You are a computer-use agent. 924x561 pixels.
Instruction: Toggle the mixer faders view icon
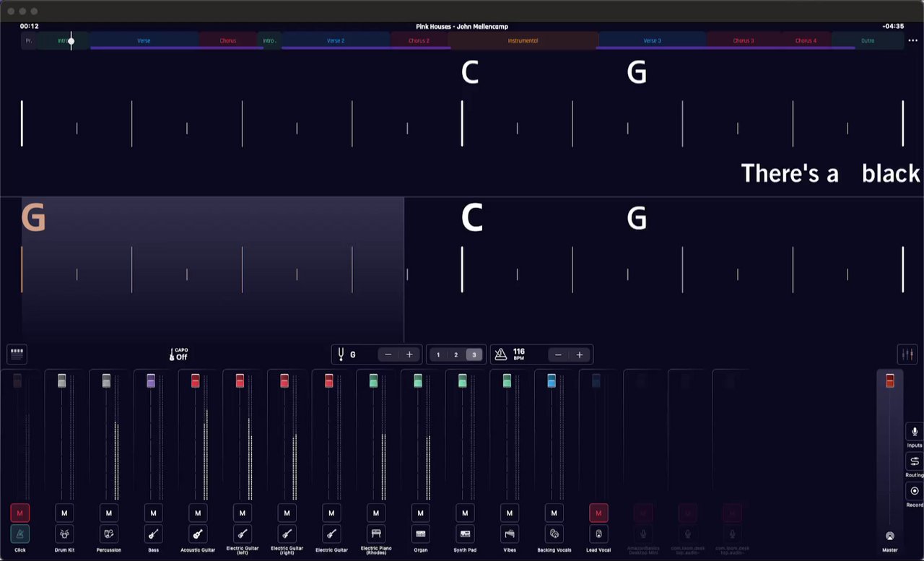(x=907, y=355)
